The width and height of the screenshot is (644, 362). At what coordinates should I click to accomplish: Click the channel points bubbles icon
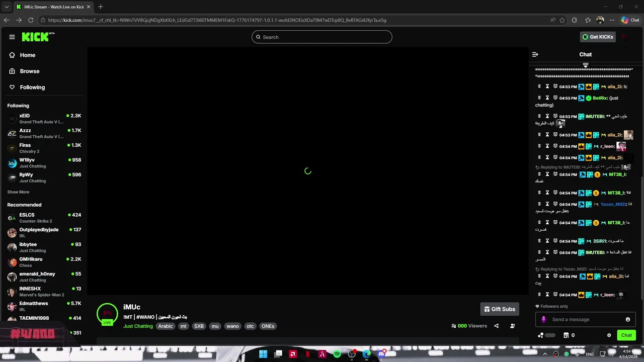point(541,335)
